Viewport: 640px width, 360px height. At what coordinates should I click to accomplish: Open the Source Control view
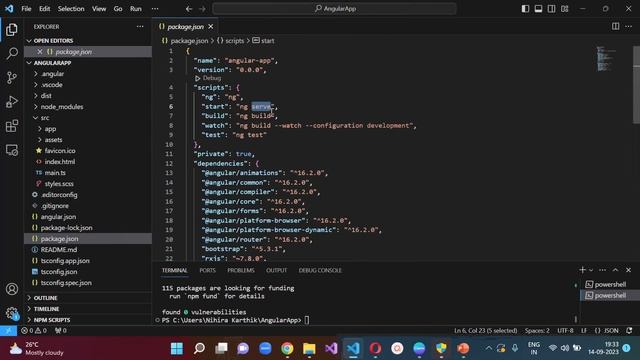[12, 78]
